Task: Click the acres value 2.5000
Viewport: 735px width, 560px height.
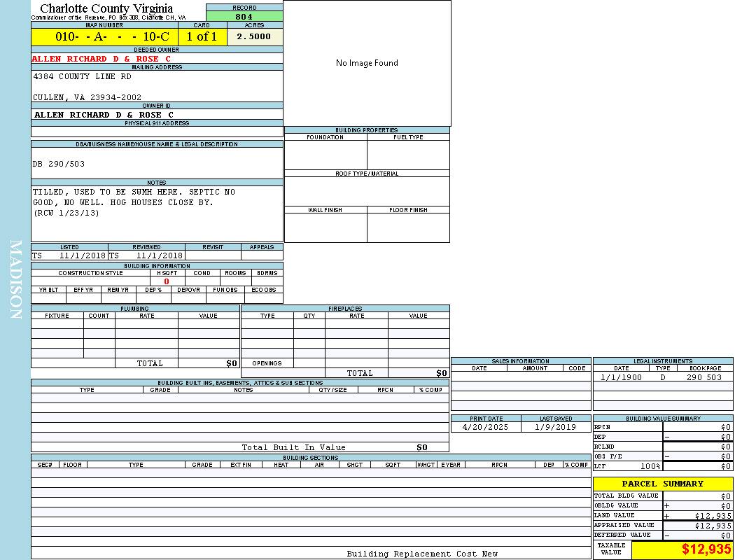Action: pyautogui.click(x=254, y=37)
